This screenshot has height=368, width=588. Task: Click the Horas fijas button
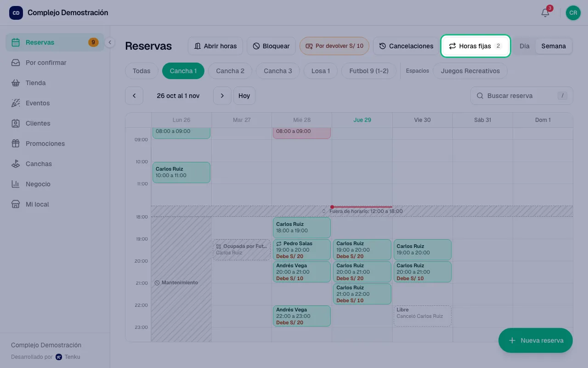475,46
